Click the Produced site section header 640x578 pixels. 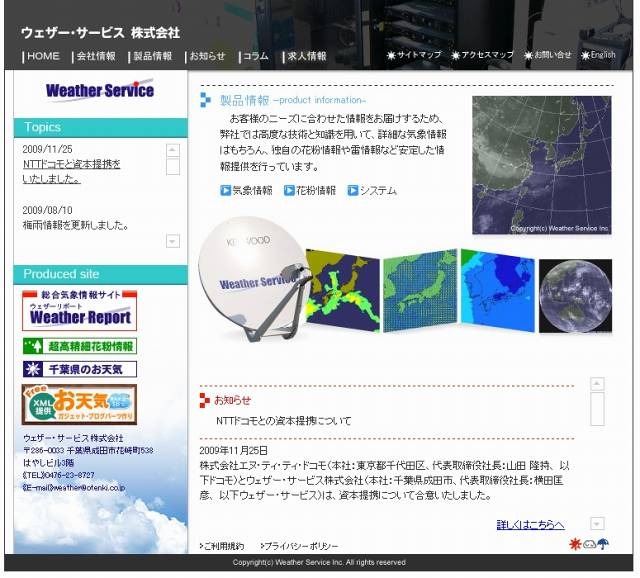(x=100, y=274)
